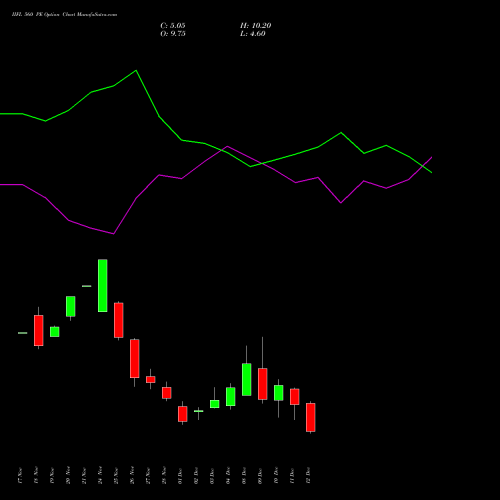
Task: Click the '19 Nov' date label
Action: pos(52,475)
